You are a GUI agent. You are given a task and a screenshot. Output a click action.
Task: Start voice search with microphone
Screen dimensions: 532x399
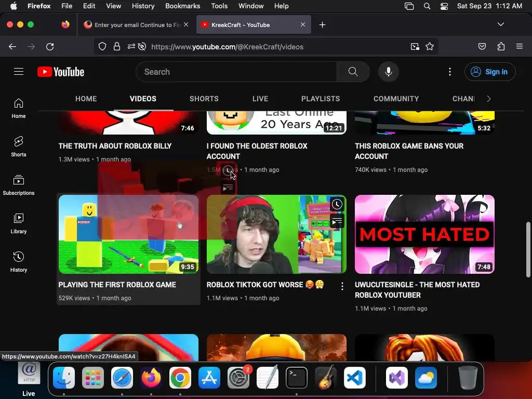click(389, 72)
